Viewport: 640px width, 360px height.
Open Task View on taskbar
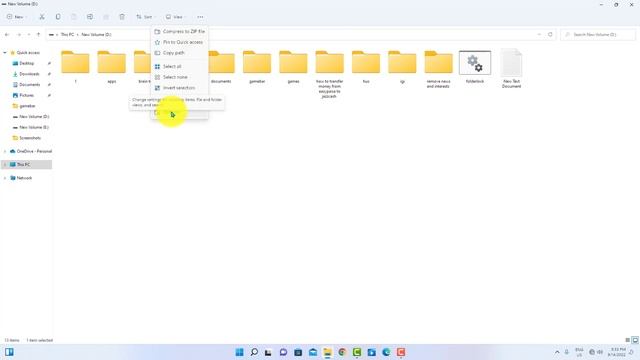tap(268, 352)
